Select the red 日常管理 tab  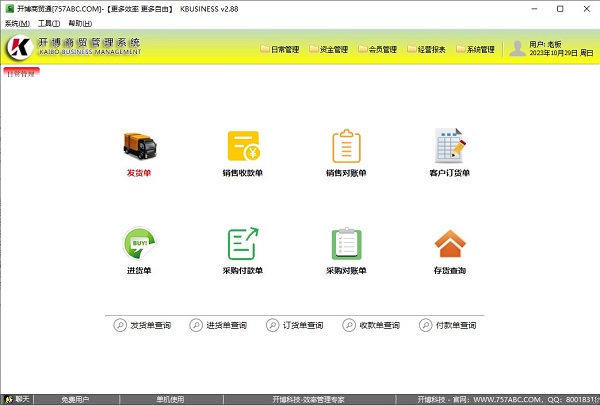21,73
